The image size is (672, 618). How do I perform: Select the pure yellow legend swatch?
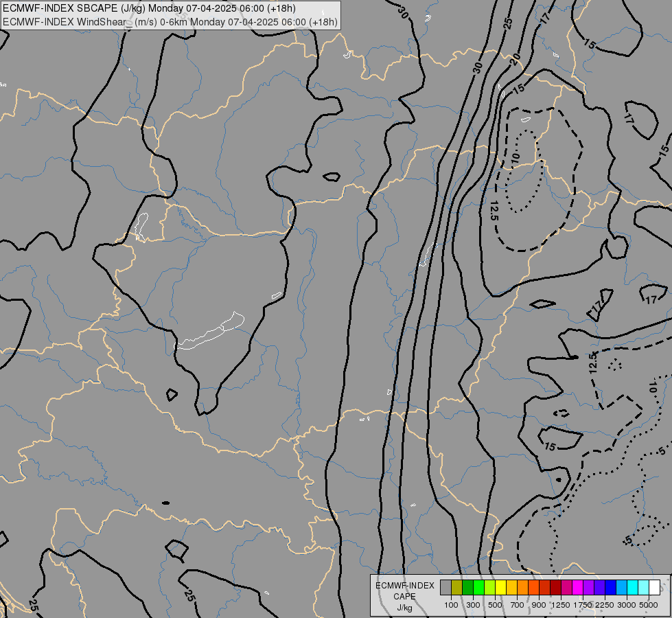(x=500, y=587)
